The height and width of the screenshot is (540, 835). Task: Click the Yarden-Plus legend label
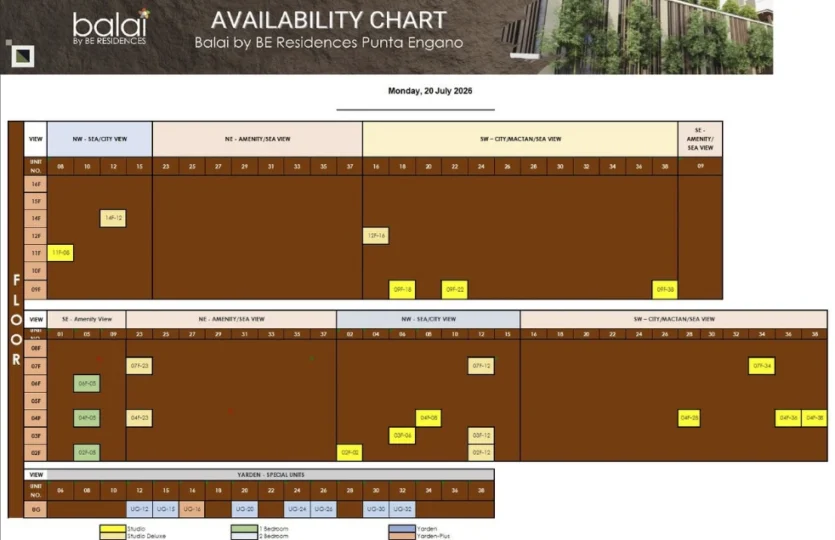(x=433, y=536)
